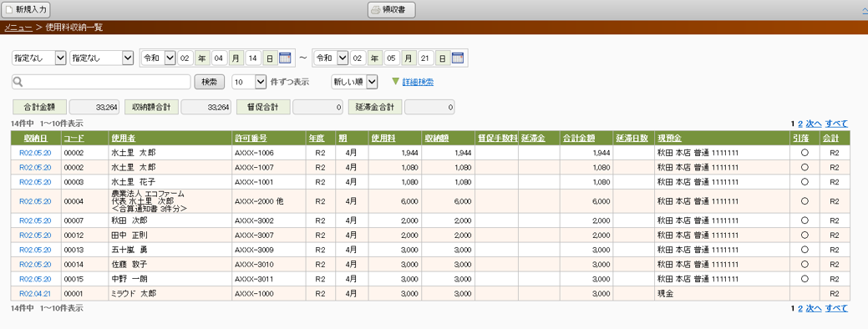This screenshot has width=868, height=329.
Task: Click 次へ in the bottom pager
Action: click(x=813, y=308)
